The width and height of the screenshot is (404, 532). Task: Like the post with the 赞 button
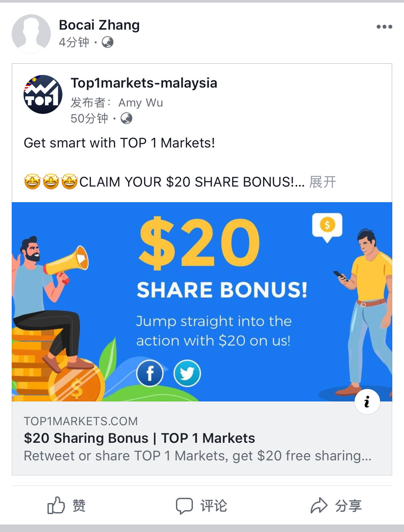[x=66, y=506]
